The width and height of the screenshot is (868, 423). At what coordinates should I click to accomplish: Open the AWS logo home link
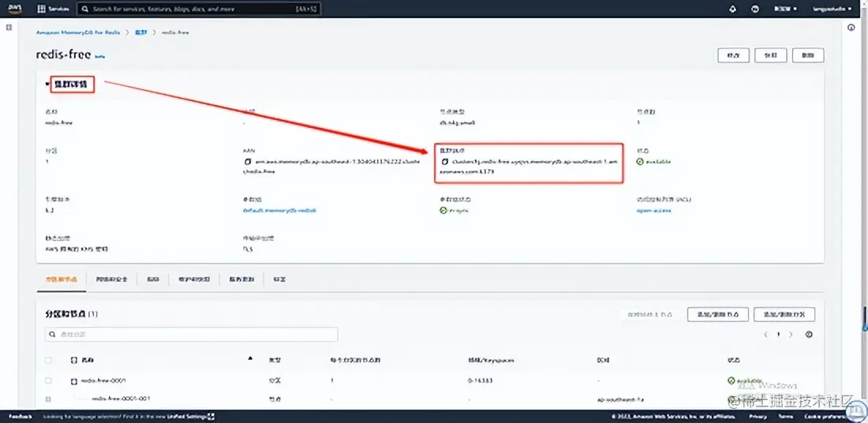coord(14,9)
